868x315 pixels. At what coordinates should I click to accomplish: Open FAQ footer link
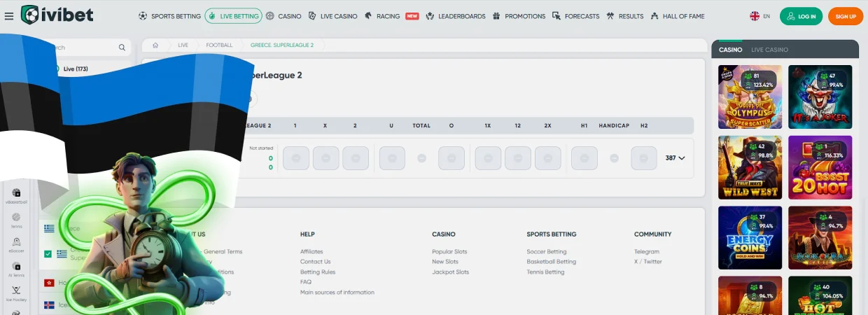pyautogui.click(x=306, y=282)
